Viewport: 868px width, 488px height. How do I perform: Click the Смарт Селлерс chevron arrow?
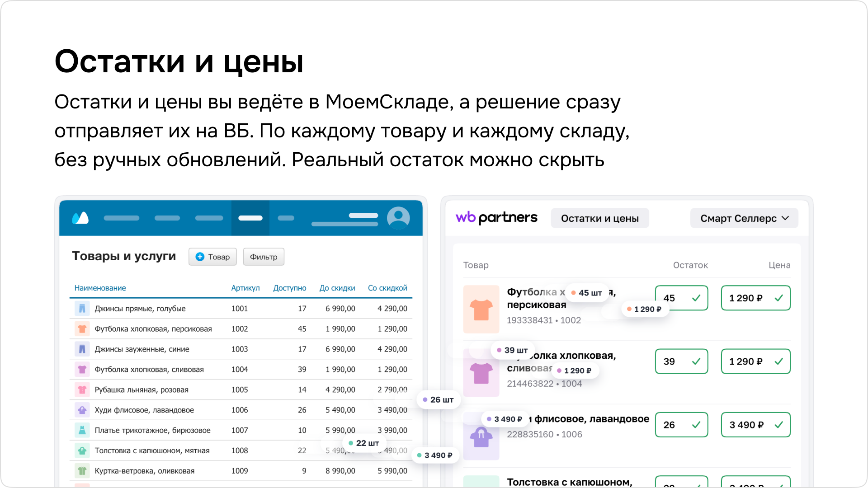[x=785, y=218]
